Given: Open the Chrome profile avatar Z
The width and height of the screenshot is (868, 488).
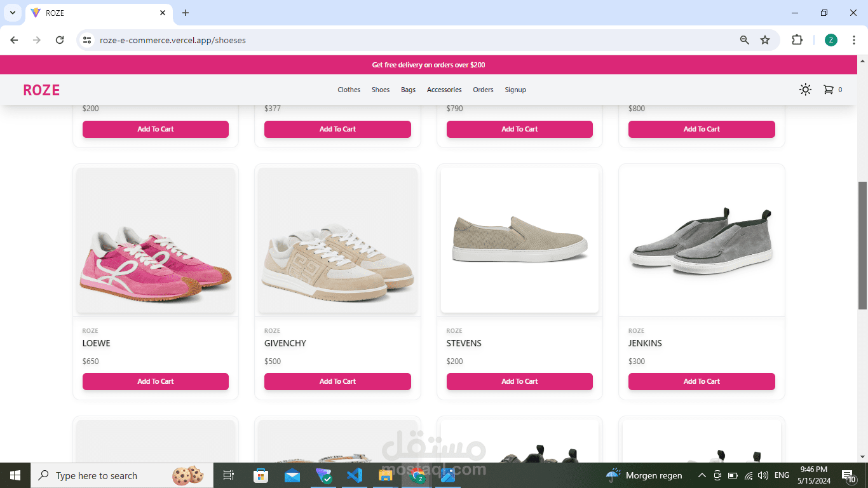Looking at the screenshot, I should point(831,40).
